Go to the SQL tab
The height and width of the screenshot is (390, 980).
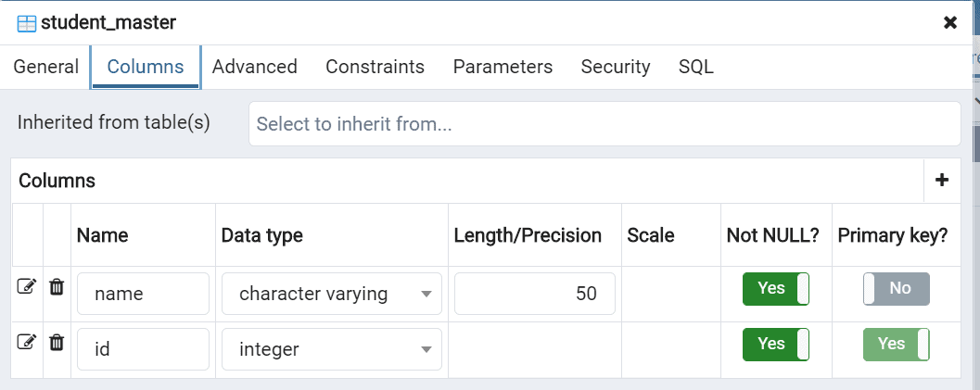tap(696, 67)
